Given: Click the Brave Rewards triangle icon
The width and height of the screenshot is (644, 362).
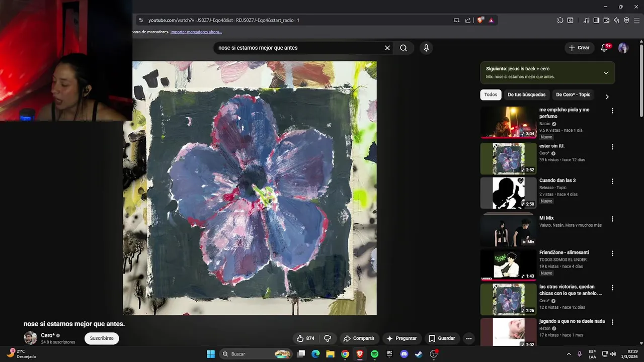Looking at the screenshot, I should pyautogui.click(x=491, y=20).
